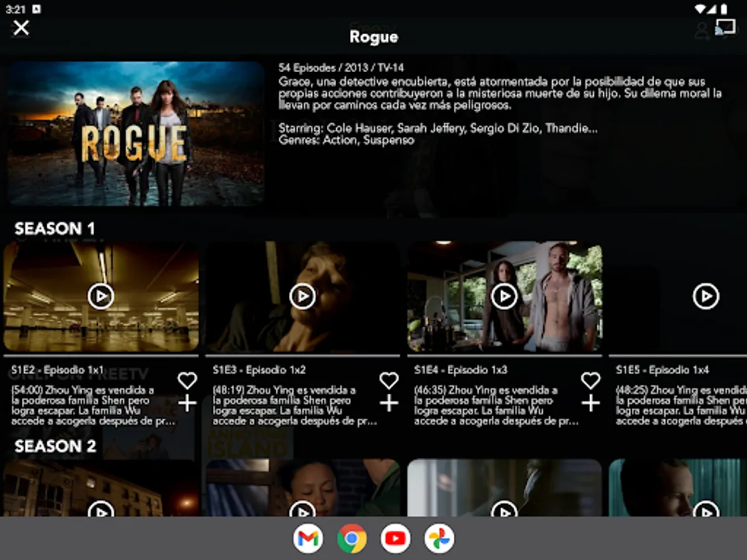This screenshot has height=560, width=747.
Task: Open Google Photos from the taskbar
Action: 439,539
